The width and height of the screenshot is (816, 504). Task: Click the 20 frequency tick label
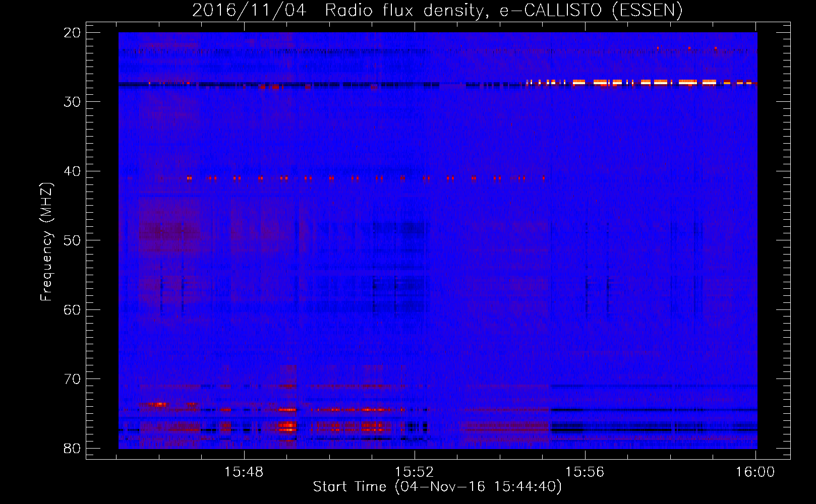coord(73,33)
